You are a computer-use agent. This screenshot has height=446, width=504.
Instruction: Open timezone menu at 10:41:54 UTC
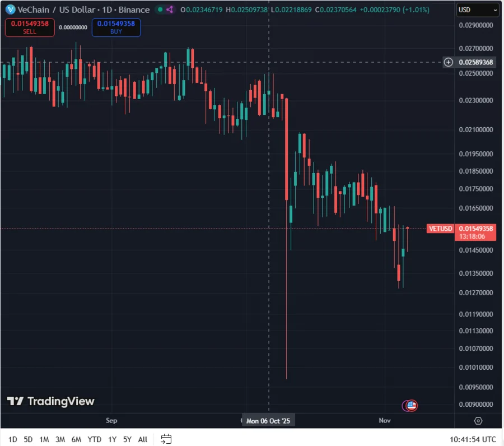(x=473, y=439)
